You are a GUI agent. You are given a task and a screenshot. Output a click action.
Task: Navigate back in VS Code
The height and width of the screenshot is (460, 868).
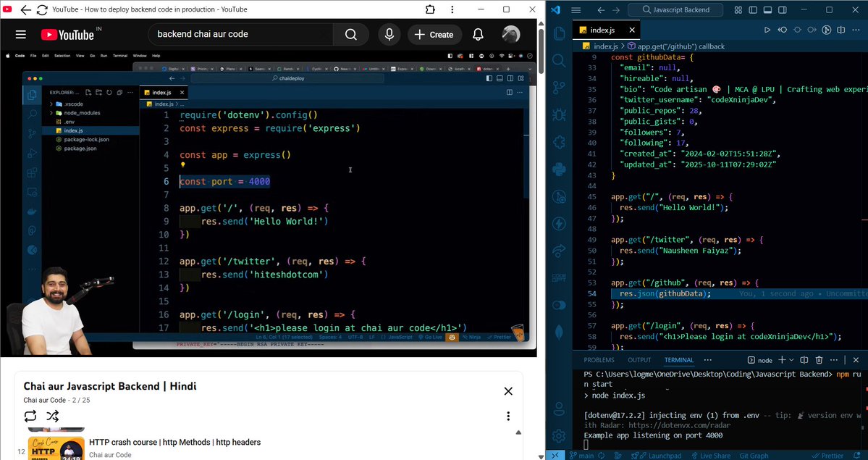[x=601, y=10]
